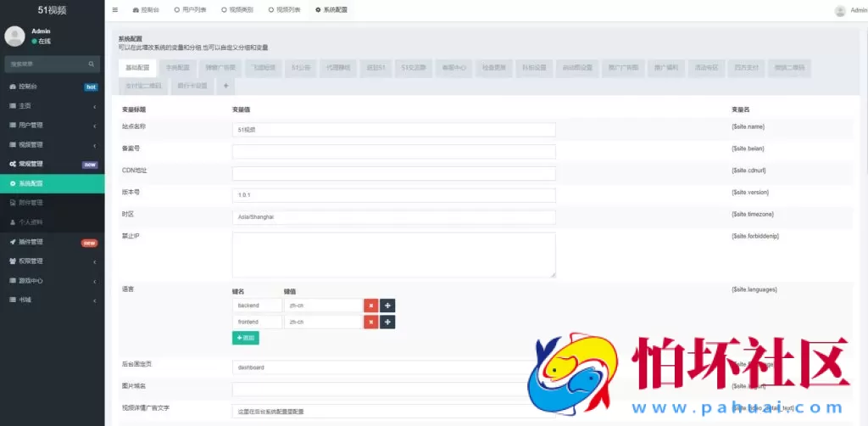Expand the 书城 sidebar menu
868x426 pixels.
pyautogui.click(x=52, y=300)
